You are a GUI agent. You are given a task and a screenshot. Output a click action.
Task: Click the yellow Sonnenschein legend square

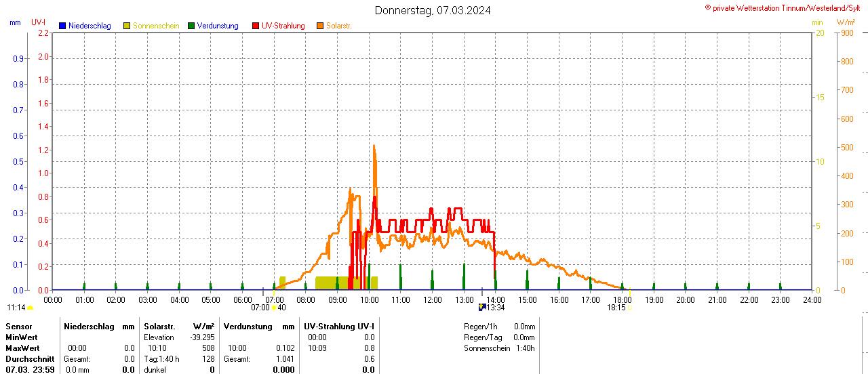click(x=127, y=26)
